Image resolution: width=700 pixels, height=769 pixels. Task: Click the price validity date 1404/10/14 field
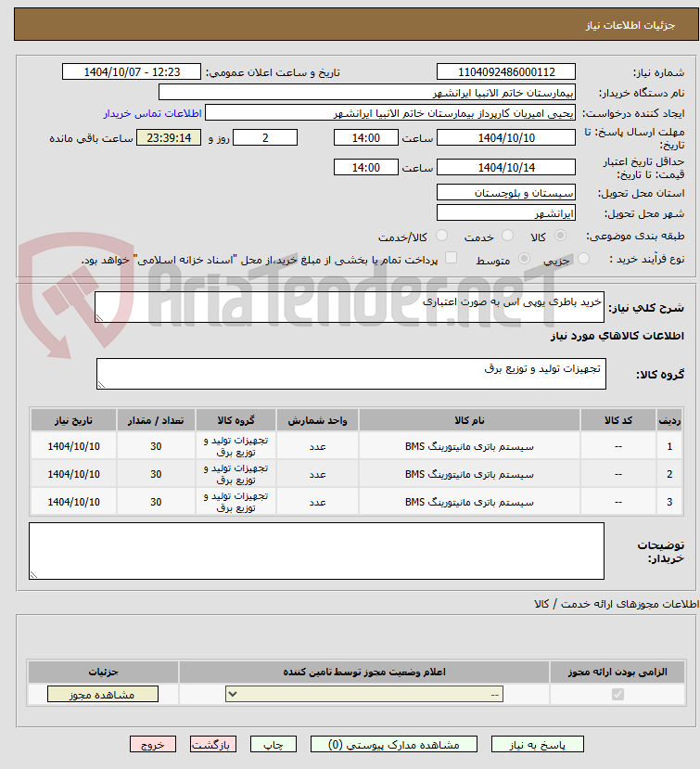506,168
